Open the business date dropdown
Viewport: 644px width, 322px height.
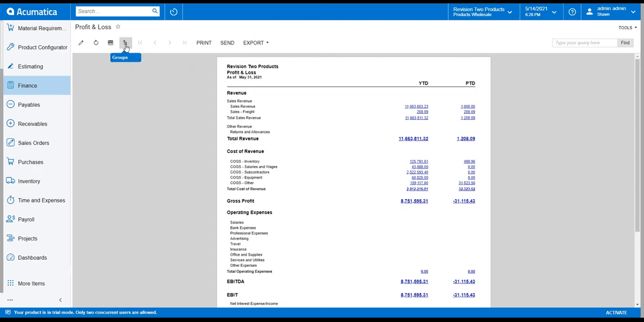540,12
